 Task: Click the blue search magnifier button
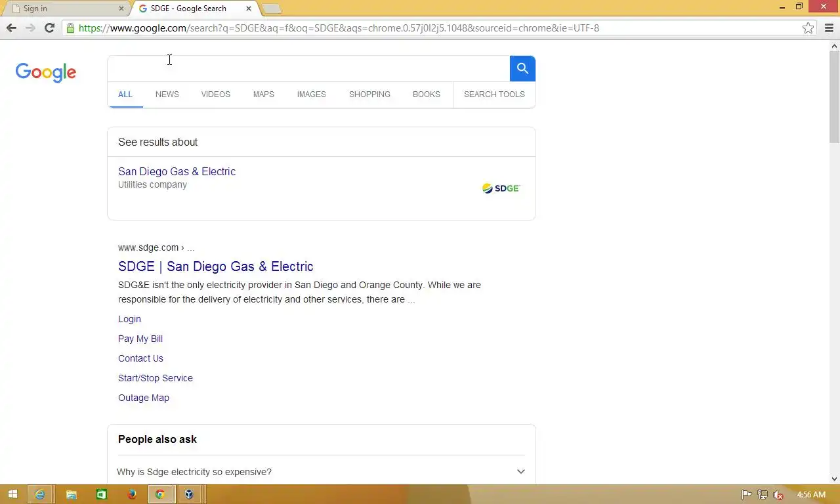point(522,68)
